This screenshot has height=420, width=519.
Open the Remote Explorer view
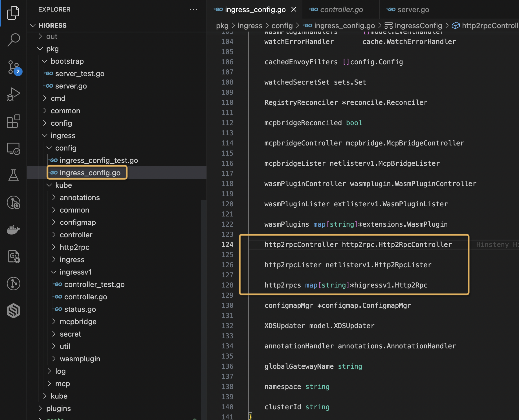point(13,149)
